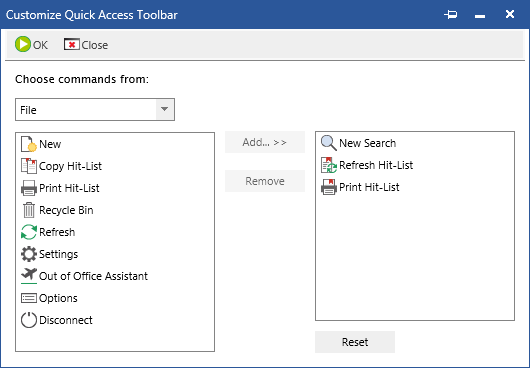This screenshot has width=530, height=368.
Task: Click the Disconnect power icon
Action: click(29, 320)
